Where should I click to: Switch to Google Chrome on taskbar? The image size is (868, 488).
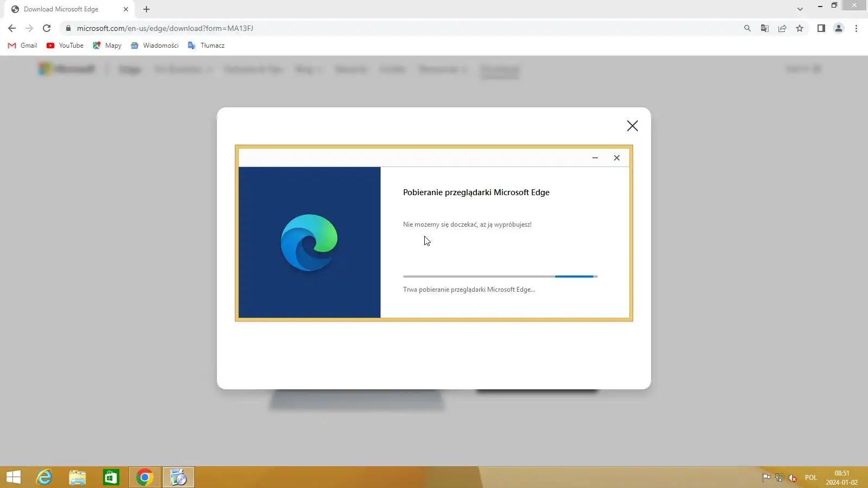145,478
